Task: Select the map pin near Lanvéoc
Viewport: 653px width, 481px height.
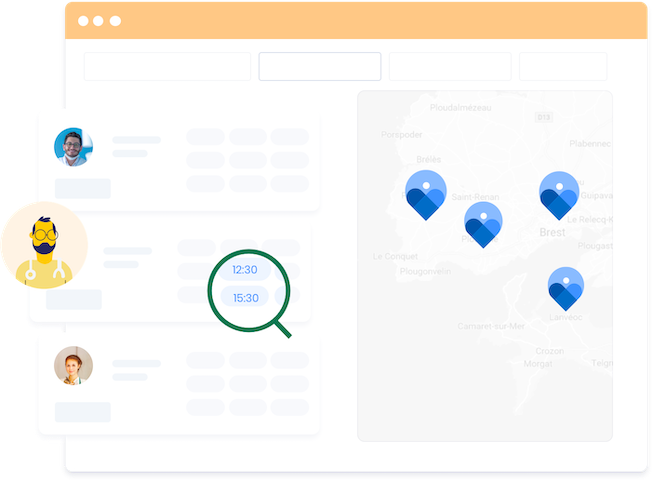Action: (566, 288)
